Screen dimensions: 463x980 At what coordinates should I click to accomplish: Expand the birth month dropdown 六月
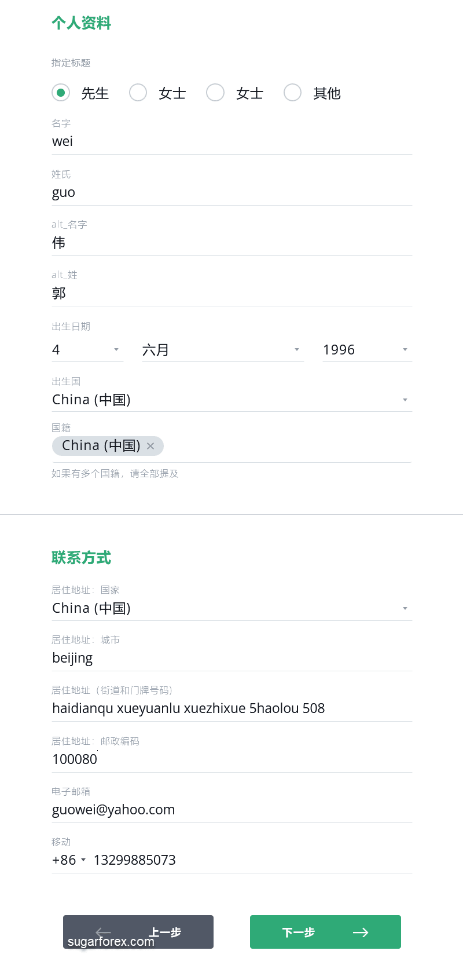click(x=223, y=350)
